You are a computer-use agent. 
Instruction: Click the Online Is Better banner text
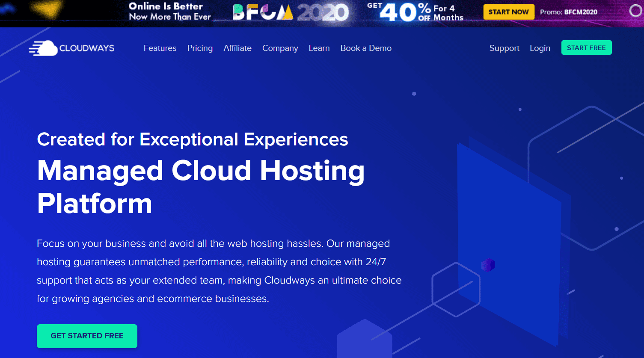170,12
